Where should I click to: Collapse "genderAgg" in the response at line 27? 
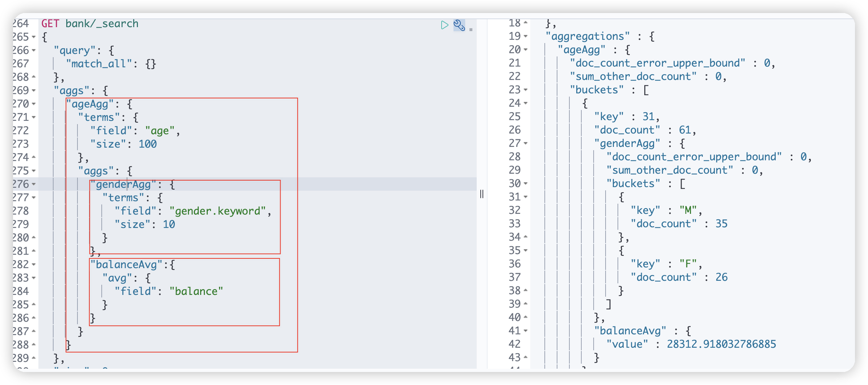[525, 143]
